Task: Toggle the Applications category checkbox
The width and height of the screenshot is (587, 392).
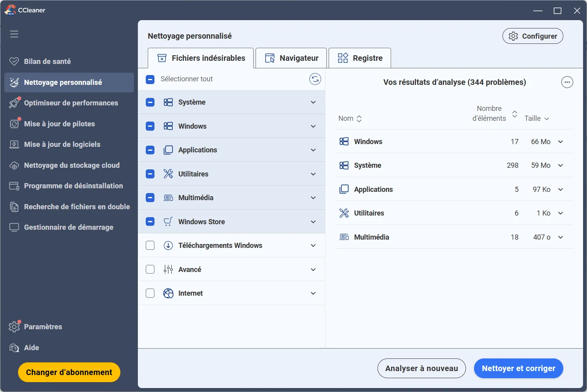Action: tap(150, 150)
